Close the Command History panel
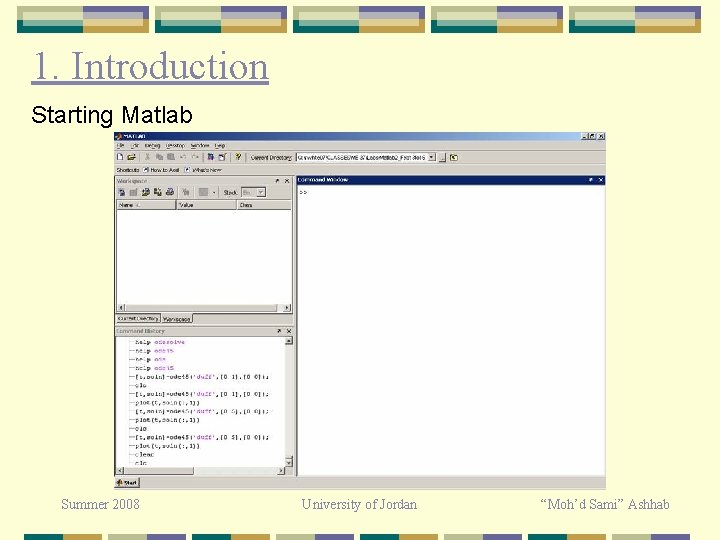The image size is (720, 540). (288, 331)
